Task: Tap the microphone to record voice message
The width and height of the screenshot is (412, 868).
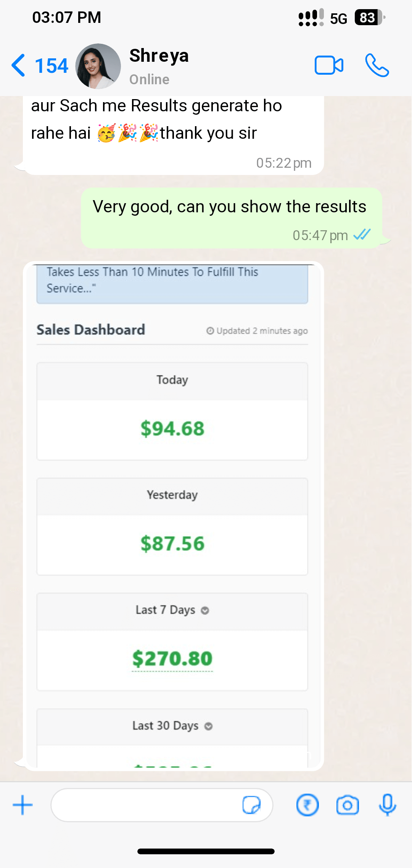Action: pyautogui.click(x=387, y=805)
